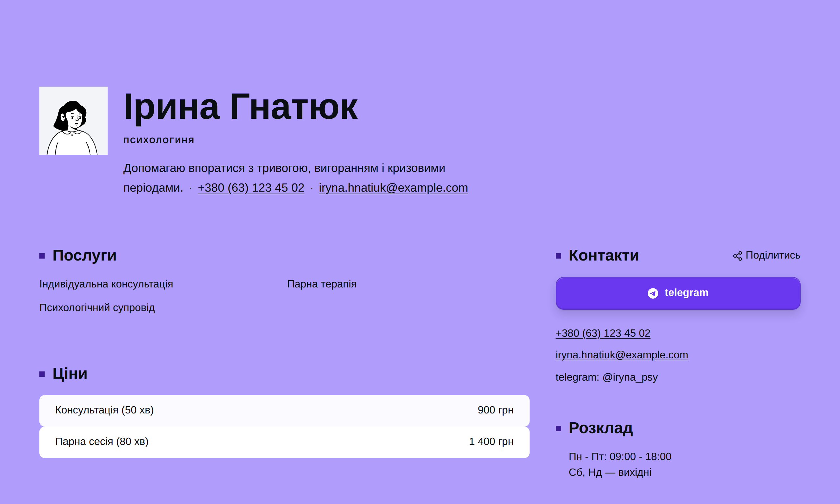Click the Telegram paper-plane icon

point(653,293)
